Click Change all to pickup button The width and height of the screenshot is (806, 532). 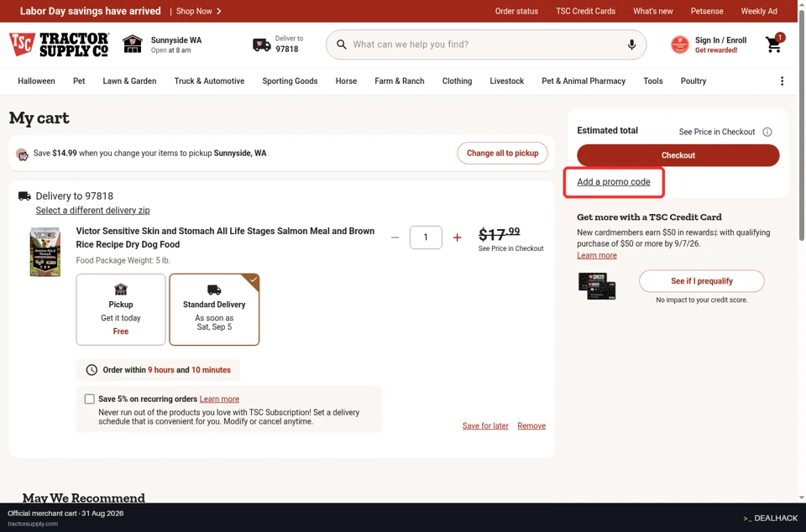pos(502,153)
